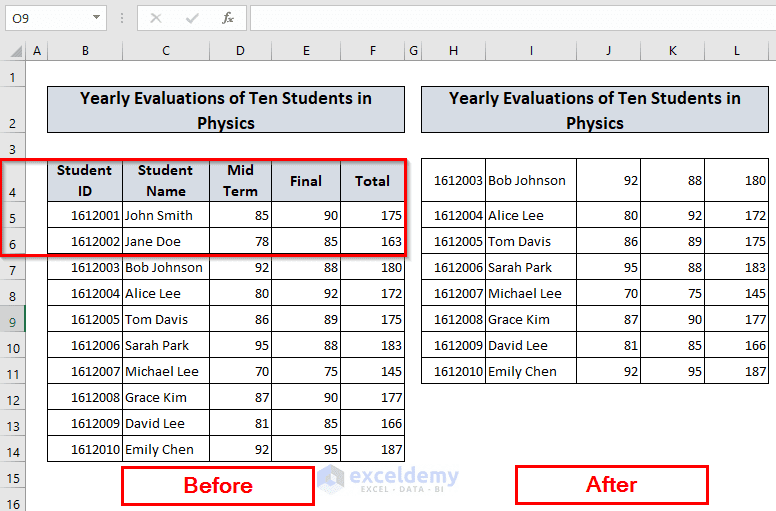Click the right table title 'Yearly Evaluations' cell
The width and height of the screenshot is (776, 511).
tap(595, 110)
